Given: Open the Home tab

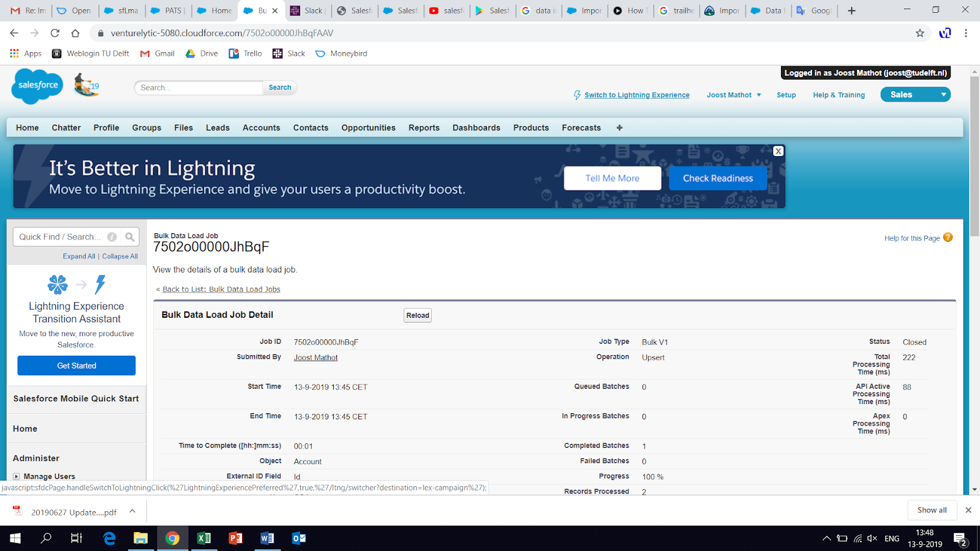Looking at the screenshot, I should [28, 128].
